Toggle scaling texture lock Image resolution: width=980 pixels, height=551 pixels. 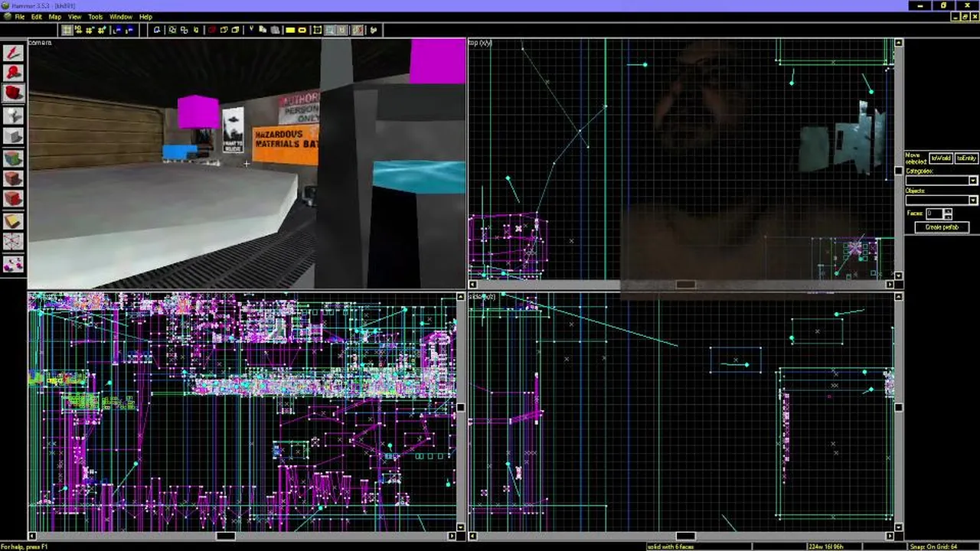(357, 30)
